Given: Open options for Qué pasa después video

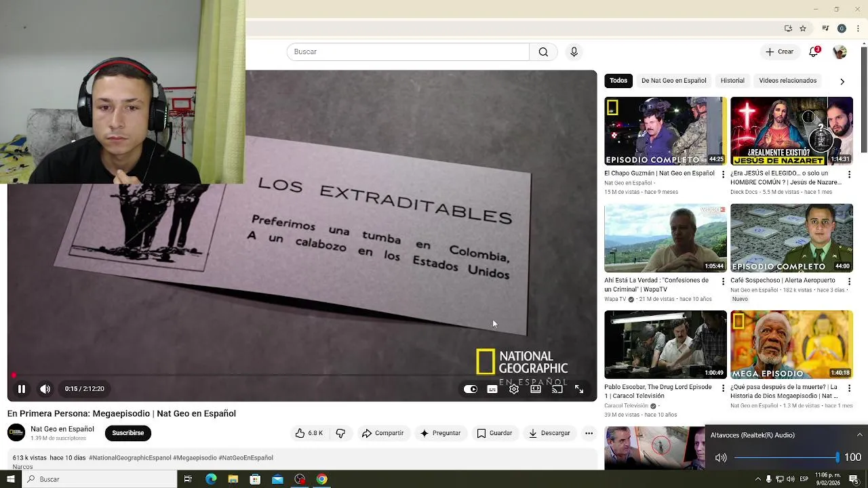Looking at the screenshot, I should point(849,388).
